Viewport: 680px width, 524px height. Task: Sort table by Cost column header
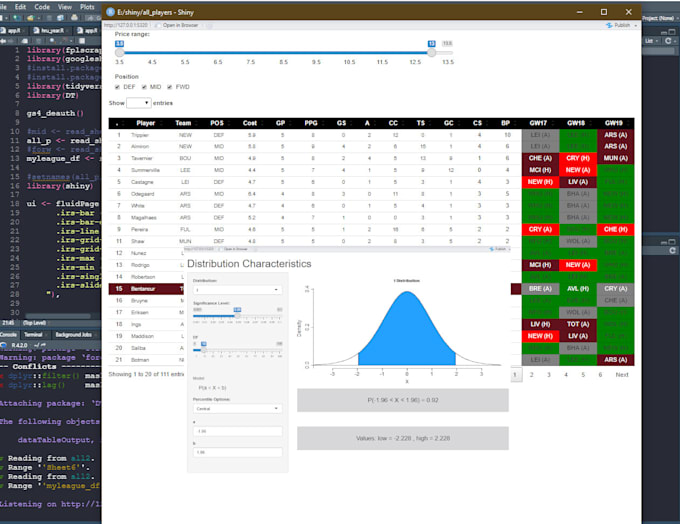click(x=250, y=123)
